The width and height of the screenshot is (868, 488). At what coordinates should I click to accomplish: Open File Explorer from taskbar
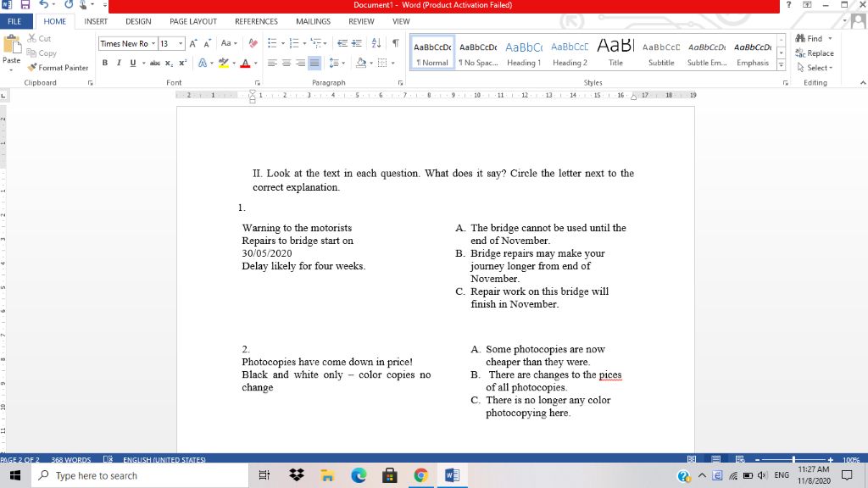(327, 475)
